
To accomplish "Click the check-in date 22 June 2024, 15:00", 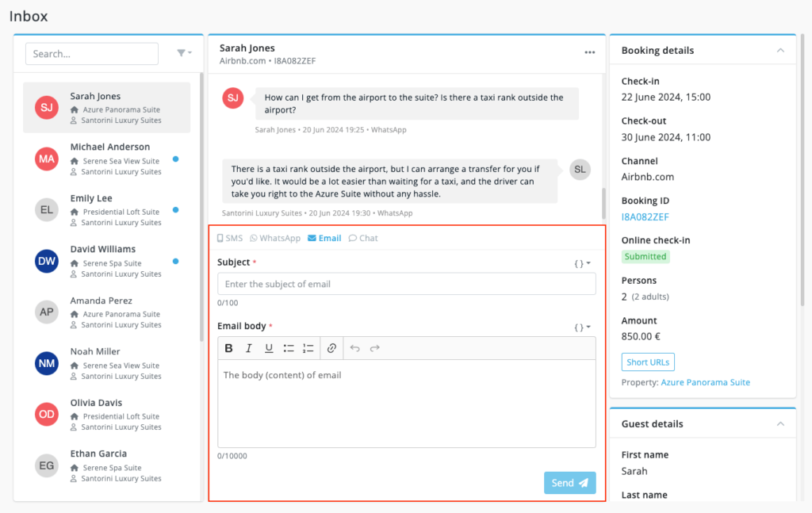I will pyautogui.click(x=666, y=98).
